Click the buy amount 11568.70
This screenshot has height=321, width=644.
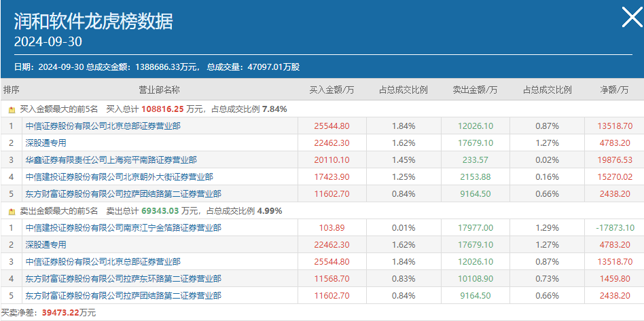(332, 279)
